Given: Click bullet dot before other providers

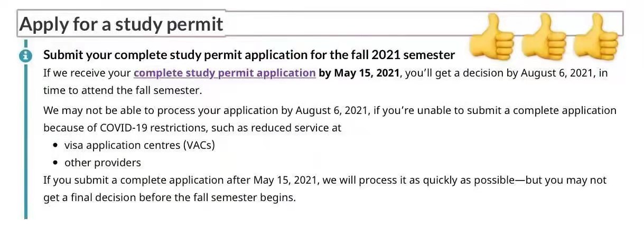Looking at the screenshot, I should pyautogui.click(x=55, y=163).
